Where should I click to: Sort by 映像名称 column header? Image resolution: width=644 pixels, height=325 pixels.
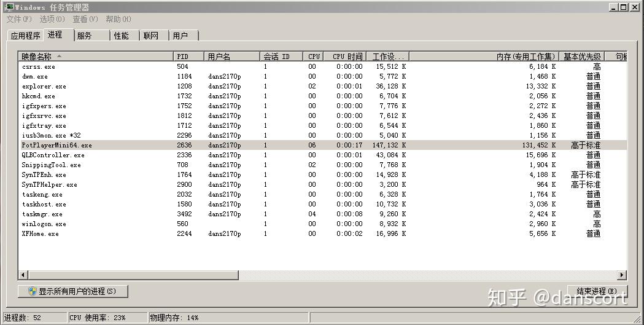96,57
